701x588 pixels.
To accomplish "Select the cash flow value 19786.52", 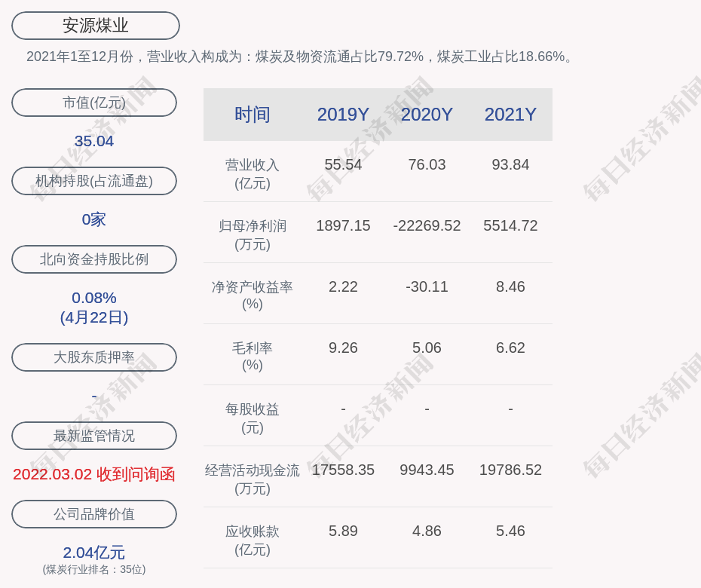I will point(510,470).
